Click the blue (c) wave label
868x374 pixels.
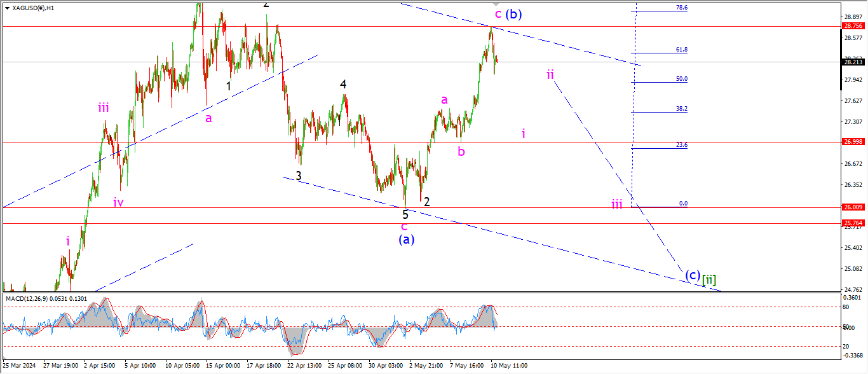point(693,276)
